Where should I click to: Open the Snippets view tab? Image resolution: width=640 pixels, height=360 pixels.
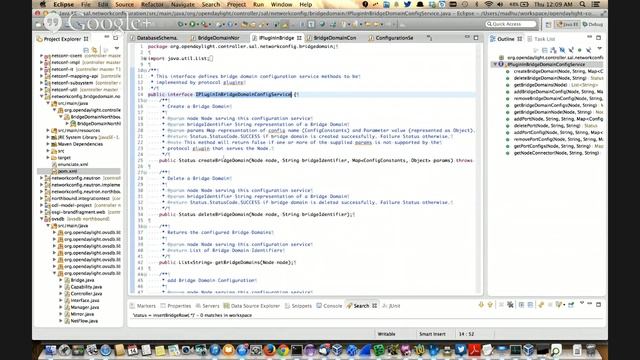[298, 306]
